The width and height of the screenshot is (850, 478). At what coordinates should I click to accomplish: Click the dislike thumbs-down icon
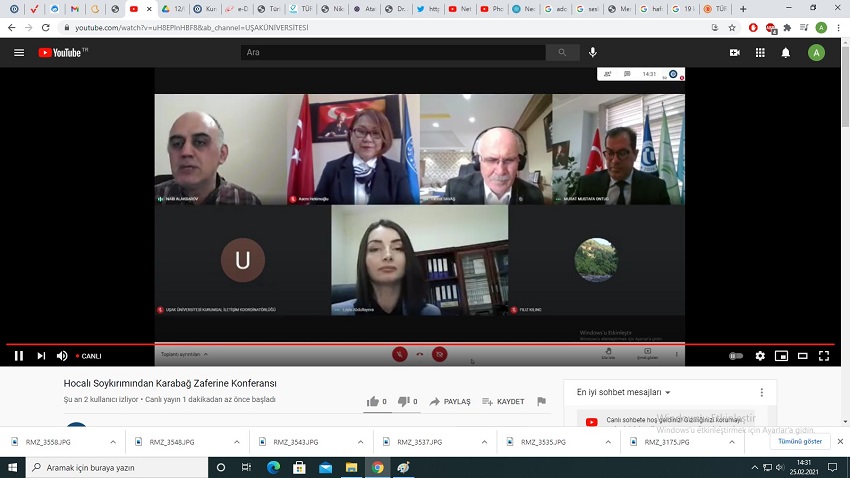[403, 401]
